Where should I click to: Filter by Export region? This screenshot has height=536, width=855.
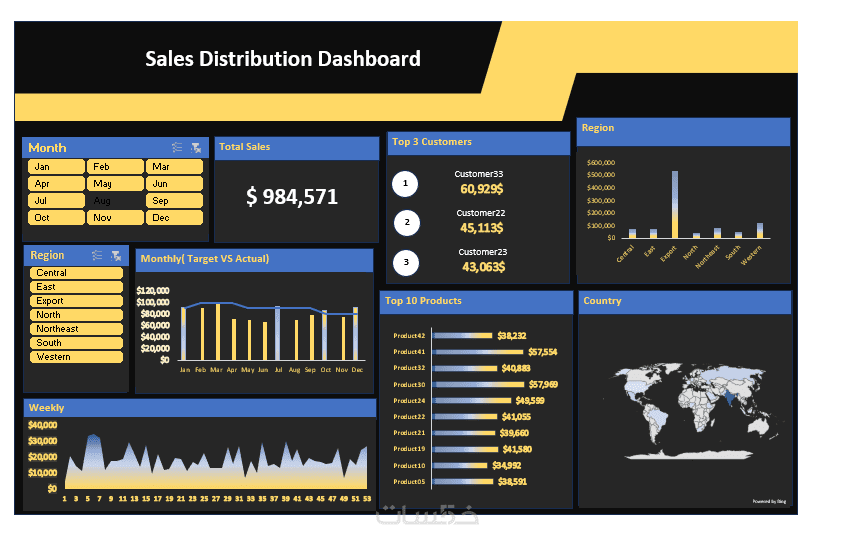coord(76,301)
